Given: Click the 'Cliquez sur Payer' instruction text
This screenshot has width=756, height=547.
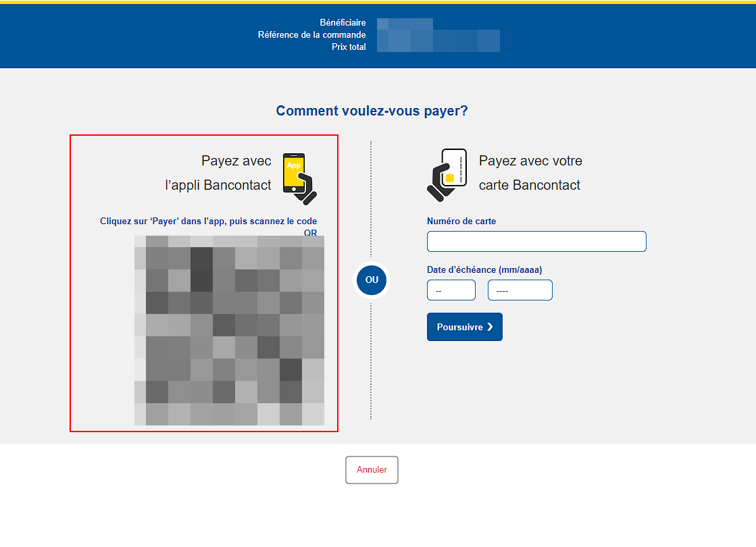Looking at the screenshot, I should tap(208, 226).
